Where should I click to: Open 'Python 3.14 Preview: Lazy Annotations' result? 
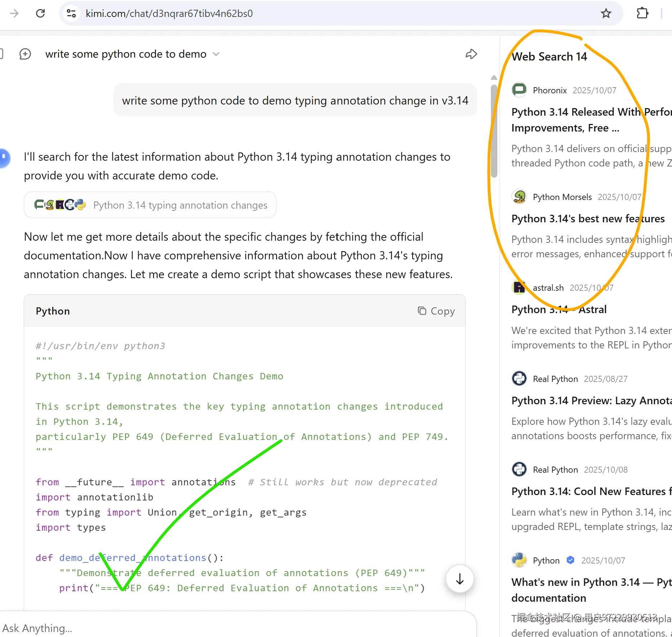point(591,401)
